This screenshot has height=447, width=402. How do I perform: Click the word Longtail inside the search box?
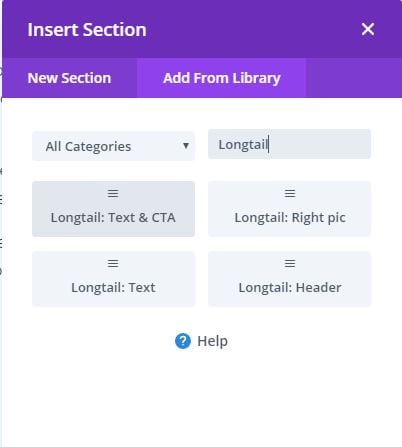(243, 145)
